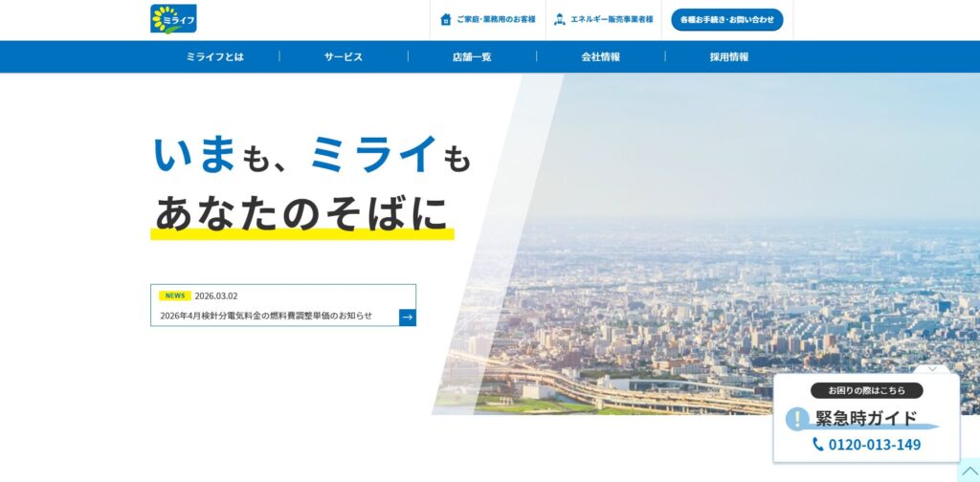Open the エネルギー販売事業者様 link
Image resolution: width=980 pixels, height=482 pixels.
[x=612, y=19]
